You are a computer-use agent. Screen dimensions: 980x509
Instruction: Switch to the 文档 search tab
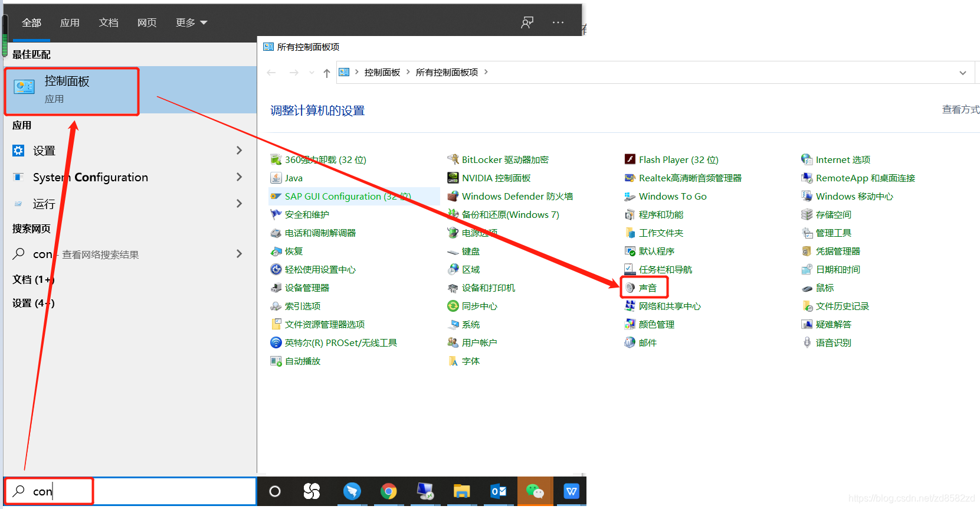point(109,22)
